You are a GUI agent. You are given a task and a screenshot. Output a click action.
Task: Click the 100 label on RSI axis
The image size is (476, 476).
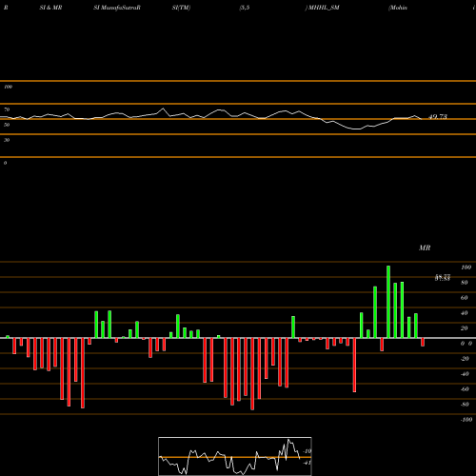point(8,87)
